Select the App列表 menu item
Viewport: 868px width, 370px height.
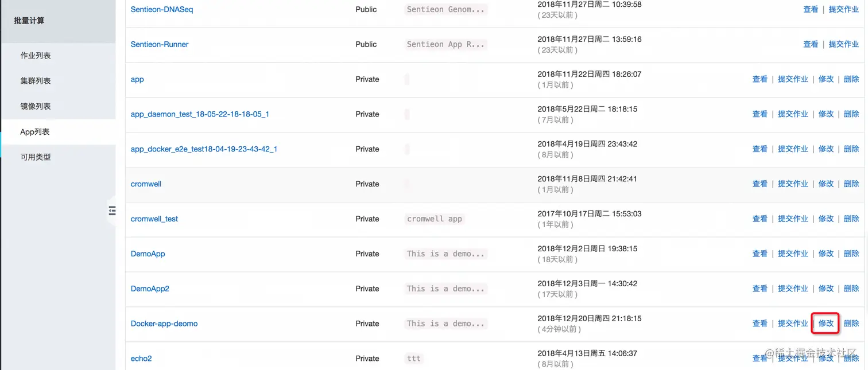tap(35, 132)
